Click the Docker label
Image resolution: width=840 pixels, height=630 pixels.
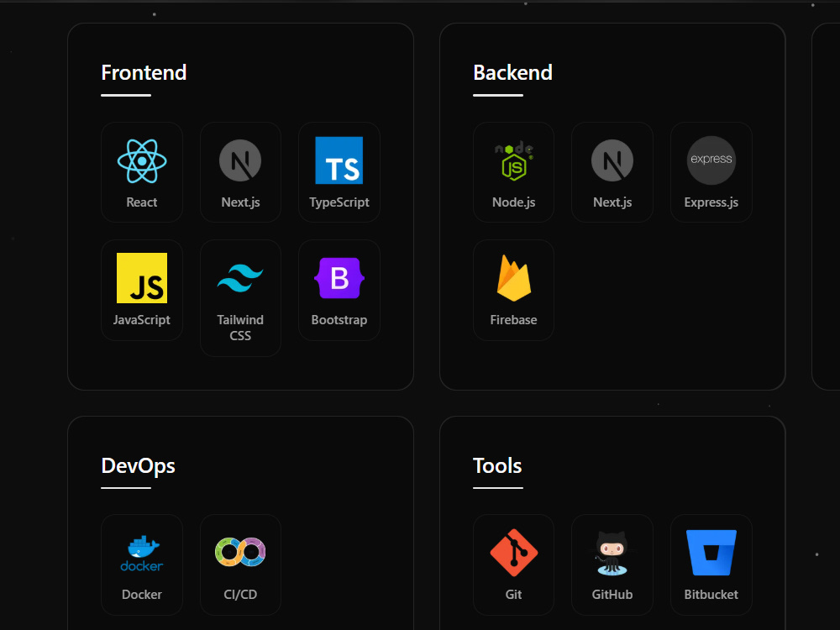pos(142,595)
